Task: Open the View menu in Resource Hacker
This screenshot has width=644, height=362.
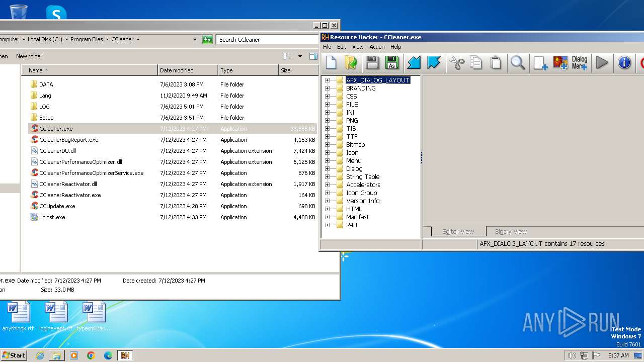Action: 358,47
